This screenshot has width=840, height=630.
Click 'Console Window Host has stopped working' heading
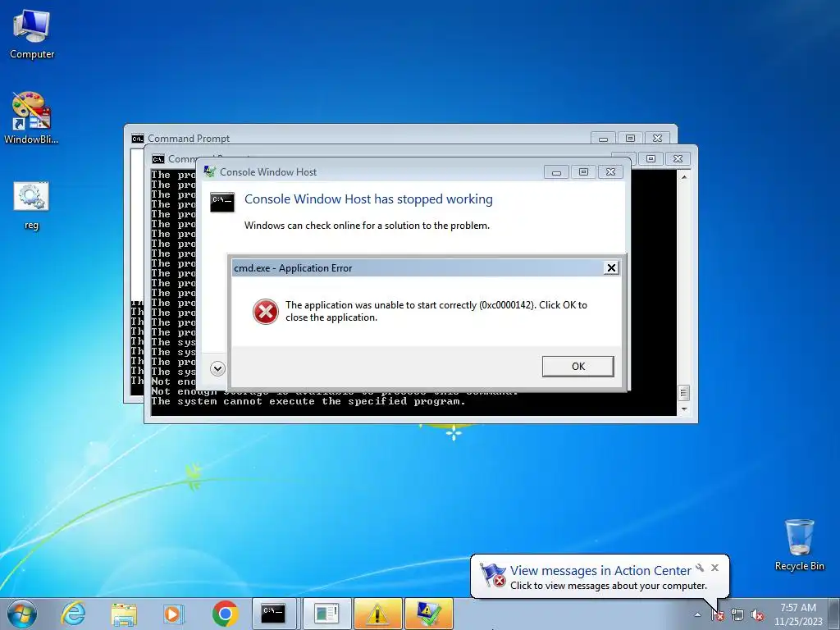[x=368, y=199]
